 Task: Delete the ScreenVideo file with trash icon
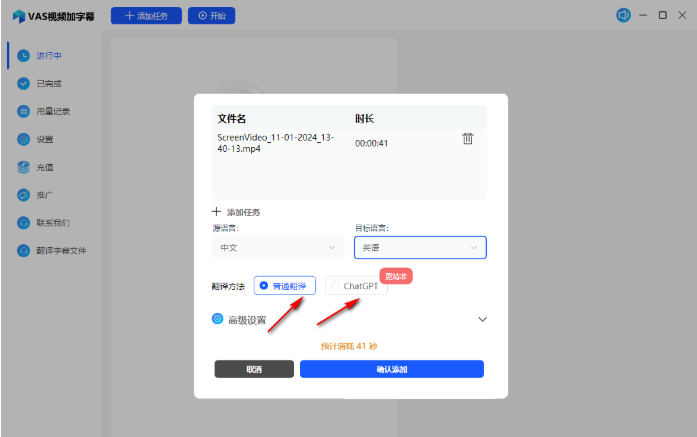point(468,139)
